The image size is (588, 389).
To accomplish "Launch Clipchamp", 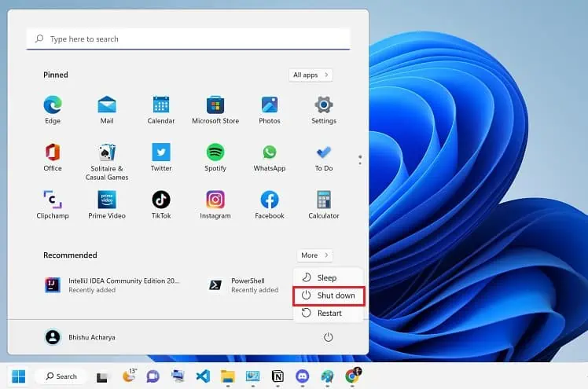I will pyautogui.click(x=53, y=204).
